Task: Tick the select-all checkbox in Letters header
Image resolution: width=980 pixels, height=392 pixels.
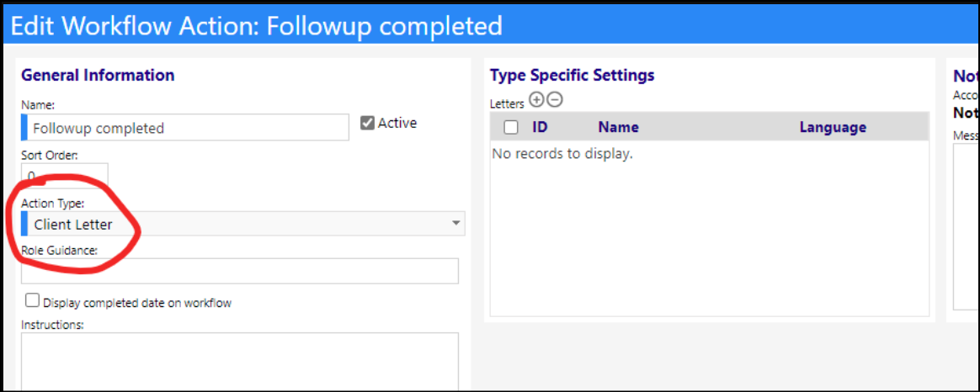Action: [x=510, y=127]
